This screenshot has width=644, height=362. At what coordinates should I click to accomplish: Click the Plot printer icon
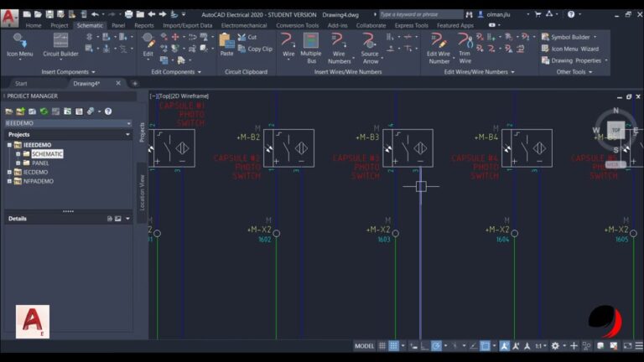tap(128, 14)
